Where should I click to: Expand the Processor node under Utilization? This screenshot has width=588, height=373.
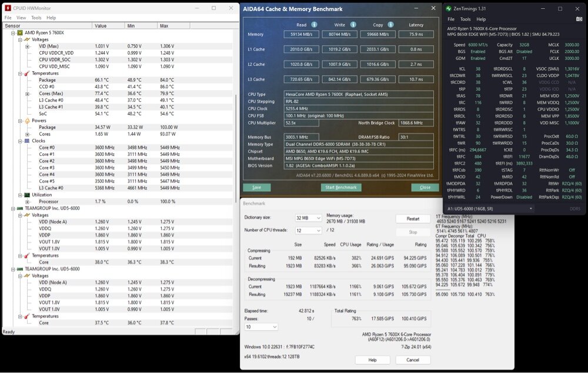27,202
